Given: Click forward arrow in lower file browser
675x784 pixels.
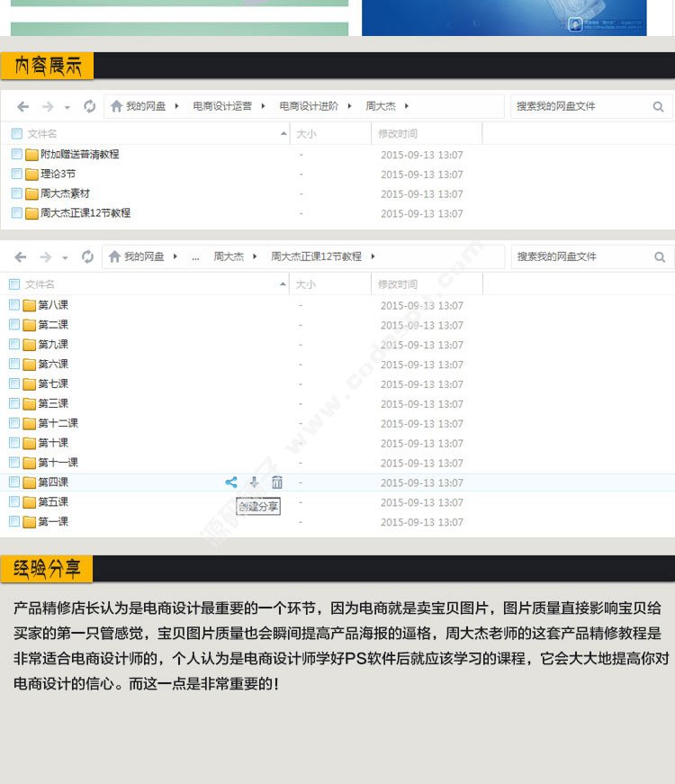Looking at the screenshot, I should click(x=46, y=257).
